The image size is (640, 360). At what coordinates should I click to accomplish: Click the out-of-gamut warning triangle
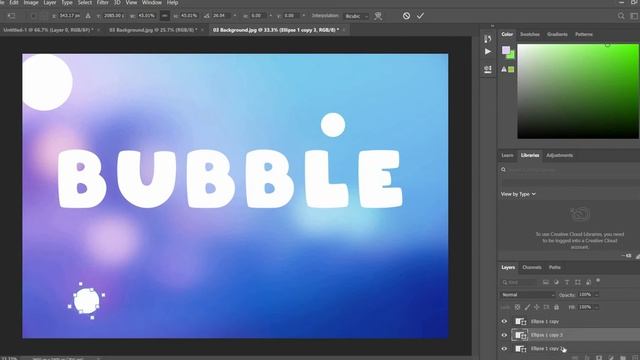click(x=504, y=70)
